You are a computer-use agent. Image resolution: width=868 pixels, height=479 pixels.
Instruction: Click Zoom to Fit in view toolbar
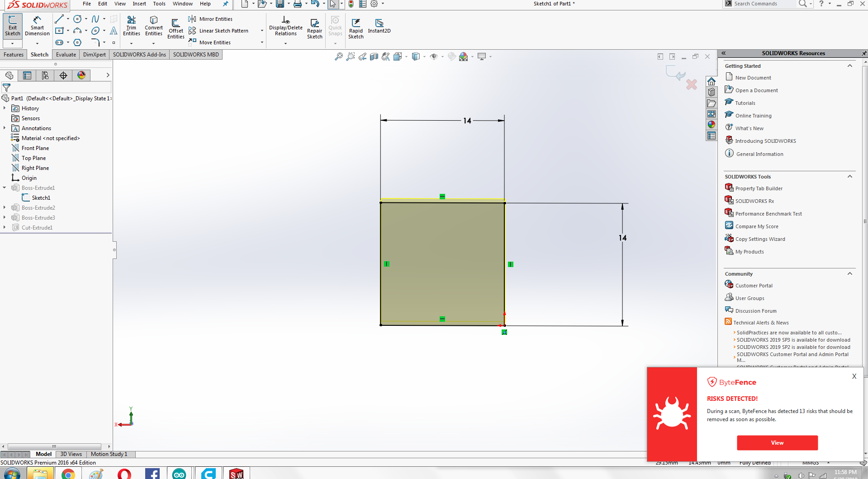(x=339, y=56)
